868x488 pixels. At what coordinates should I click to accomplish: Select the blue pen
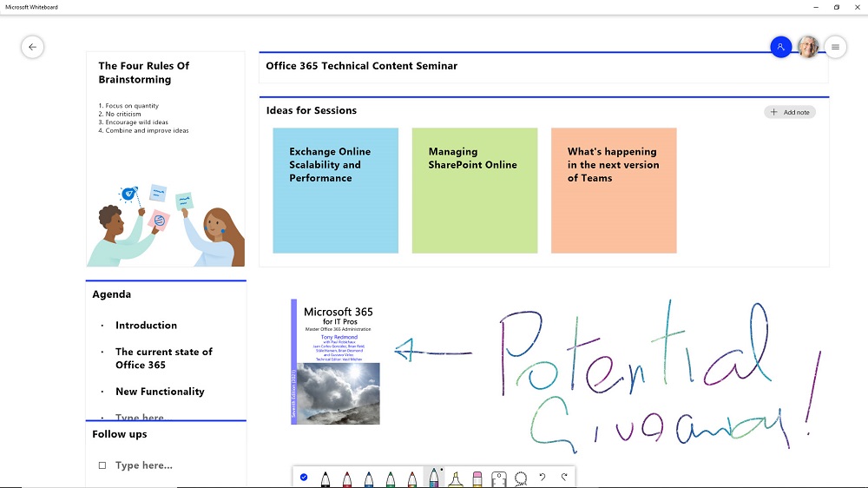coord(369,478)
